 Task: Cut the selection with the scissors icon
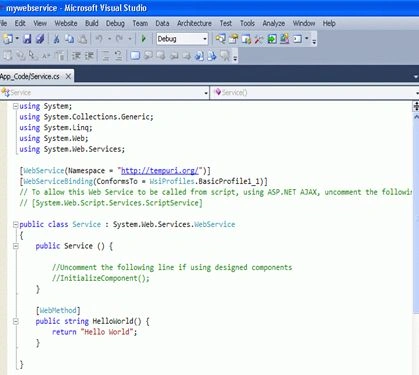[57, 39]
